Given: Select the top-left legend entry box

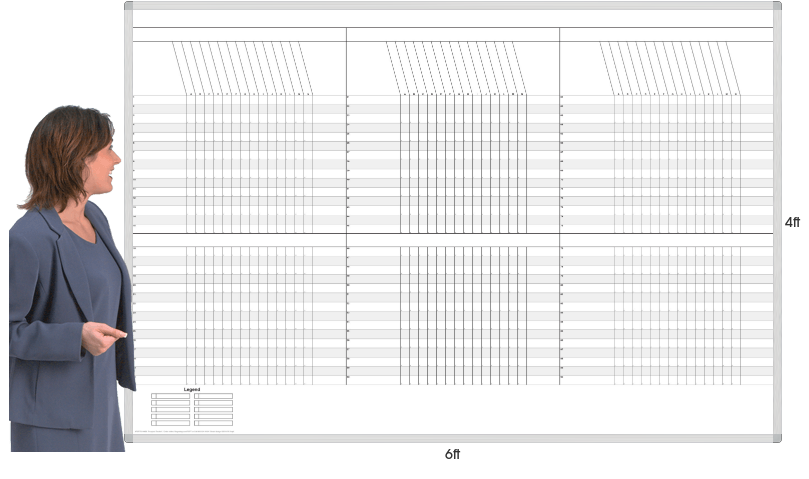Looking at the screenshot, I should pos(170,396).
